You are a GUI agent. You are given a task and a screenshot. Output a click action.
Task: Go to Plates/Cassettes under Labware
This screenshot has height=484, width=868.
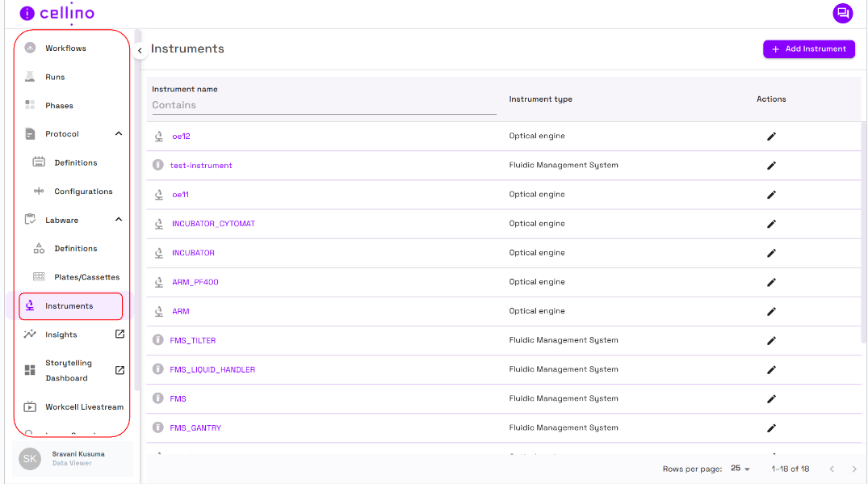pyautogui.click(x=86, y=277)
